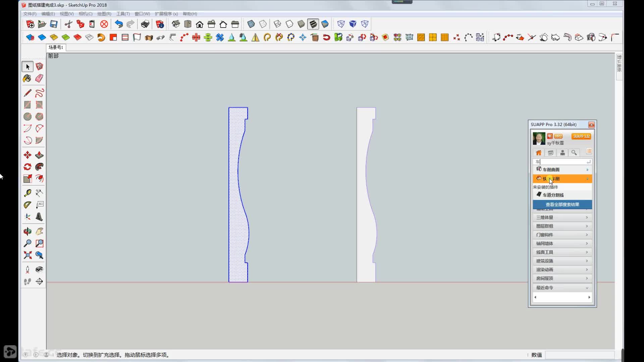Pick the Eraser tool in left toolbar

click(x=39, y=78)
